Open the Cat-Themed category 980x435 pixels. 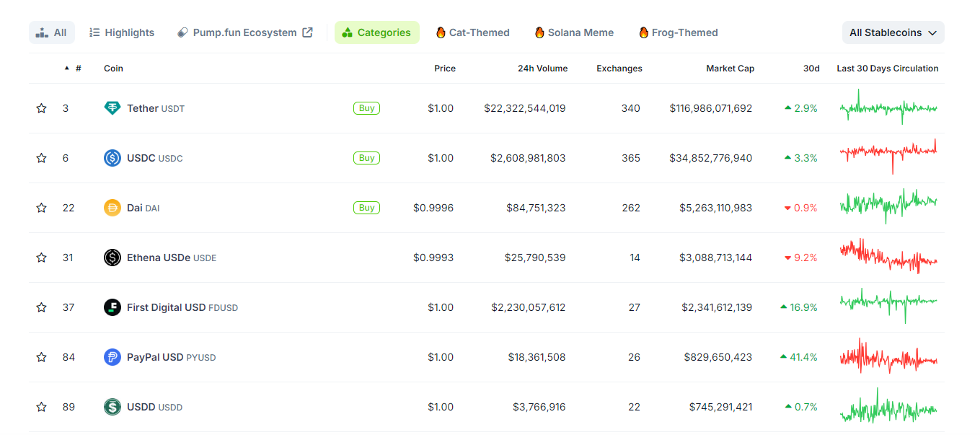(x=473, y=32)
